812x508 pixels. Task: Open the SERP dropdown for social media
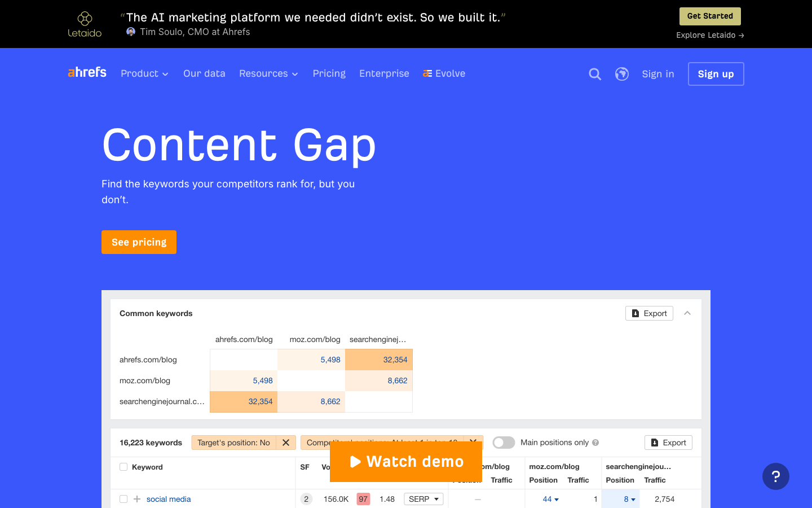click(x=423, y=499)
